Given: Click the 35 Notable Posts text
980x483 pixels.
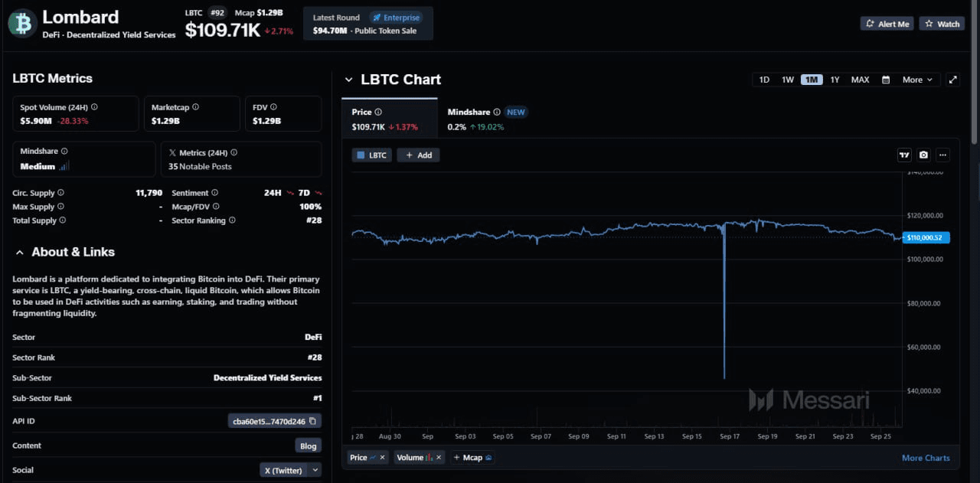Looking at the screenshot, I should (200, 166).
